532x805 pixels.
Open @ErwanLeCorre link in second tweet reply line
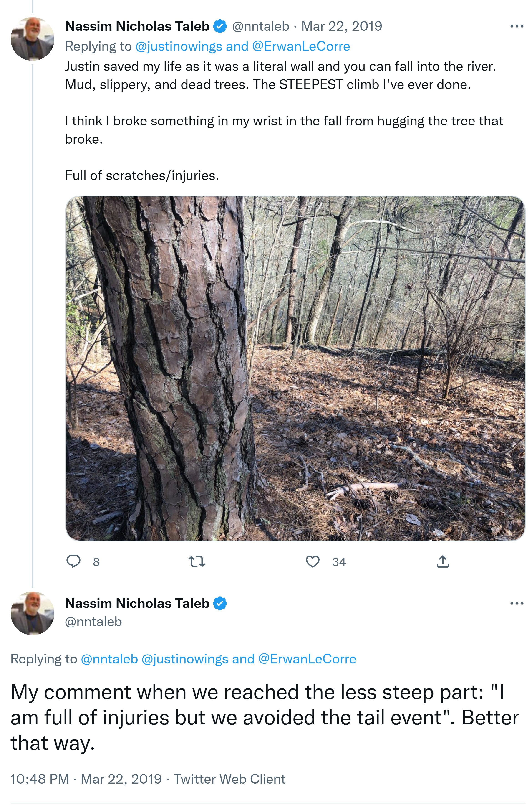pos(307,659)
